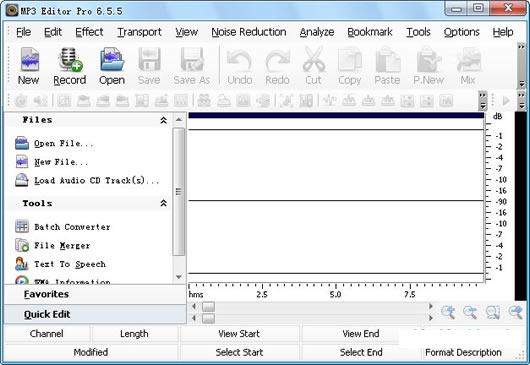530x365 pixels.
Task: Open the Effect menu
Action: pyautogui.click(x=89, y=32)
